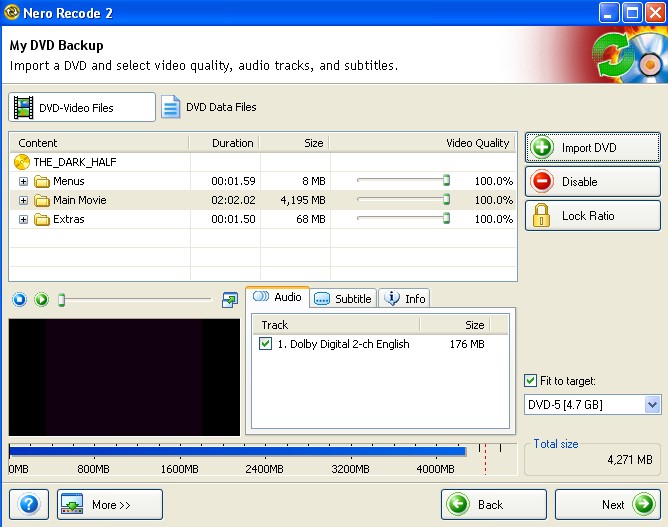Click Menus size 8 MB

point(314,181)
